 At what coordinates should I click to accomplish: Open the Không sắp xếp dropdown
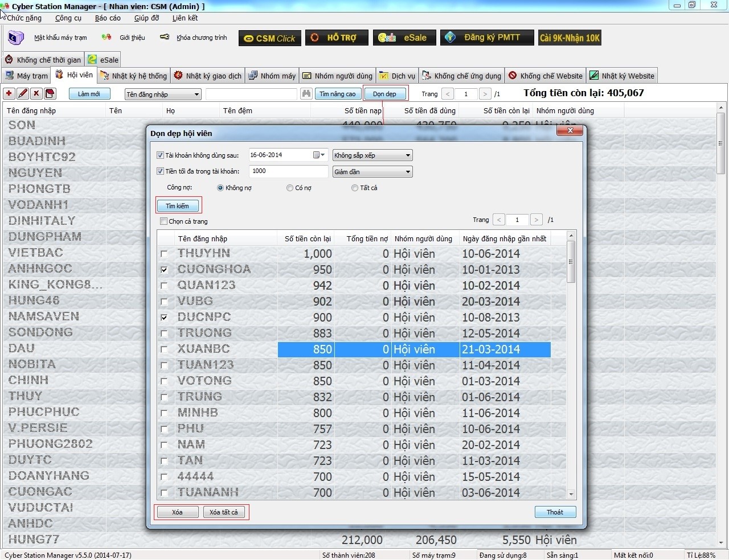click(372, 155)
